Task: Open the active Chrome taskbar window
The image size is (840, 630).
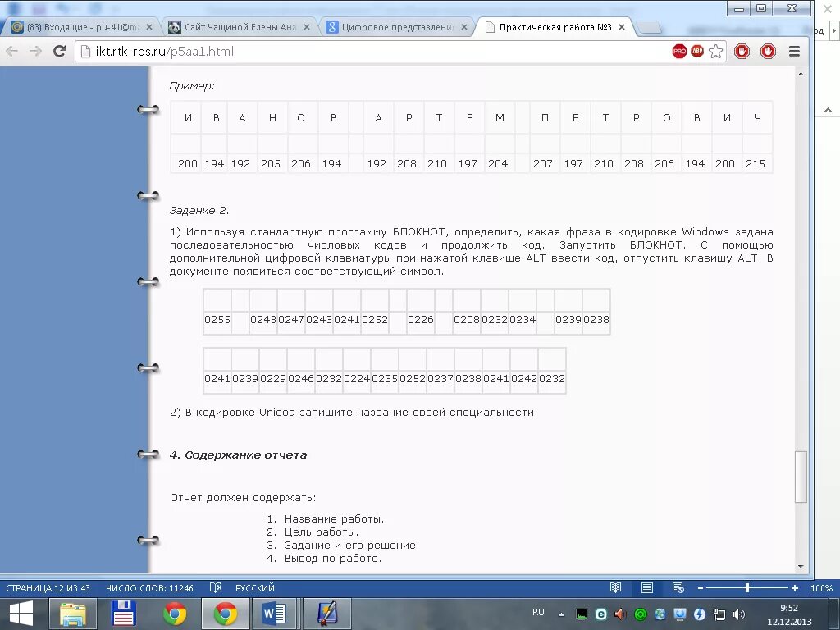Action: click(226, 614)
